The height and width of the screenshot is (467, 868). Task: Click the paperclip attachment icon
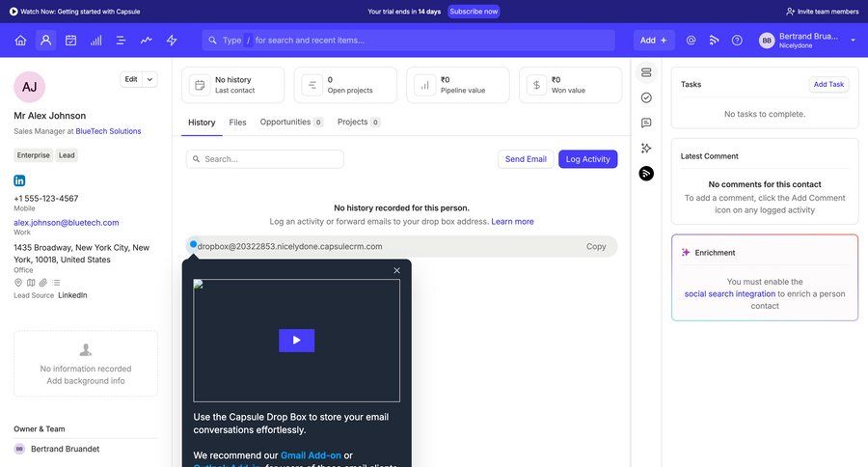pos(43,283)
